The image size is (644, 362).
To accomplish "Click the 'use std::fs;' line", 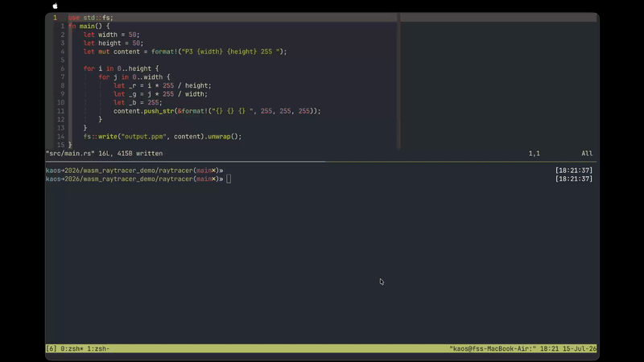I will 91,18.
